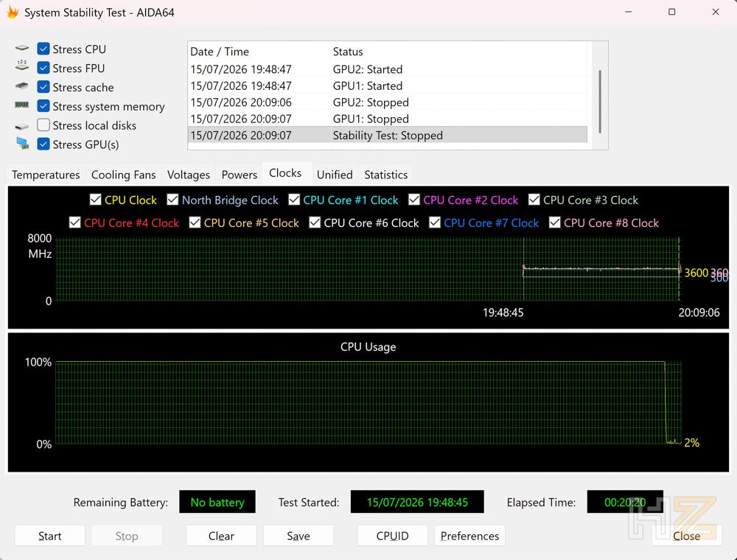This screenshot has width=737, height=560.
Task: Click the disabled Stop button
Action: click(x=127, y=536)
